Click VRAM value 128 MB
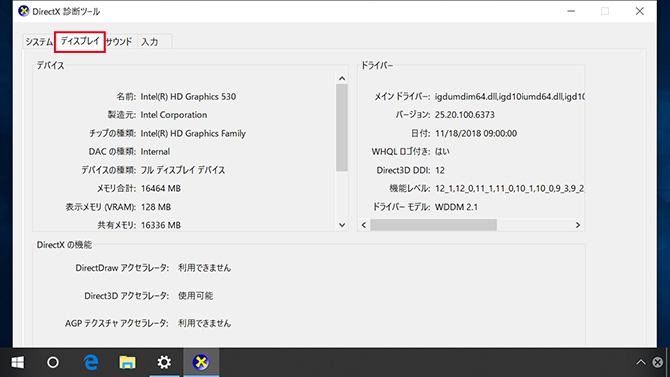Screen dimensions: 670x377 pos(156,207)
